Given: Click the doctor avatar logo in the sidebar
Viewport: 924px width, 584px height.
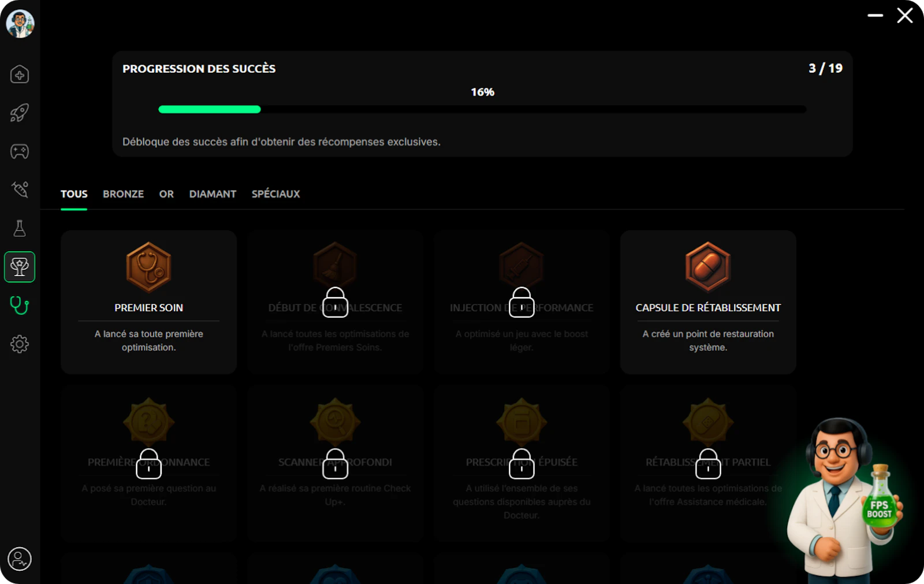Looking at the screenshot, I should [x=20, y=24].
